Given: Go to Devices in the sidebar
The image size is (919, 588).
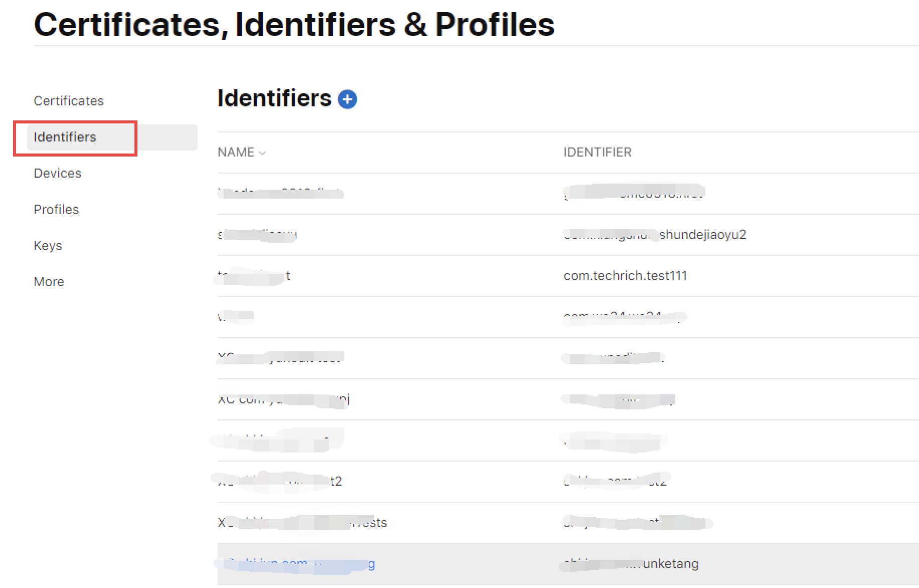Looking at the screenshot, I should [x=58, y=173].
